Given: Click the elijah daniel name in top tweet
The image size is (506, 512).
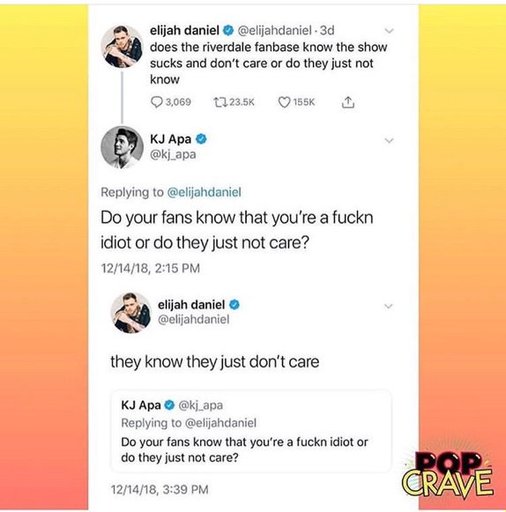Looking at the screenshot, I should (x=184, y=30).
